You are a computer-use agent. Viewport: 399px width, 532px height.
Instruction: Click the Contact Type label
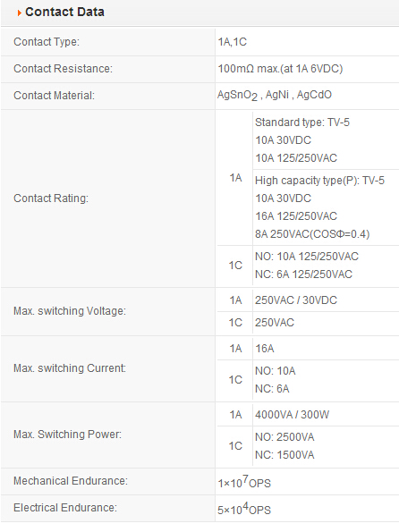click(x=47, y=42)
